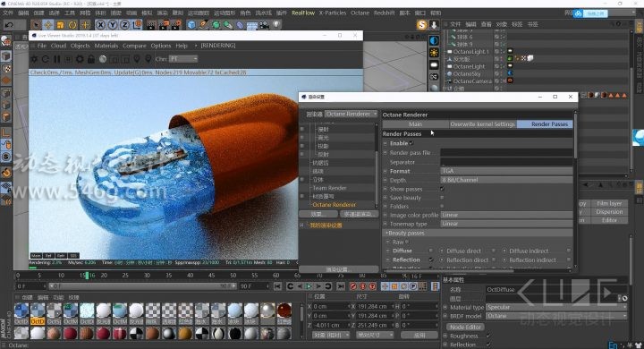Activate the Move tool in the toolbar
This screenshot has height=349, width=644.
coord(48,25)
